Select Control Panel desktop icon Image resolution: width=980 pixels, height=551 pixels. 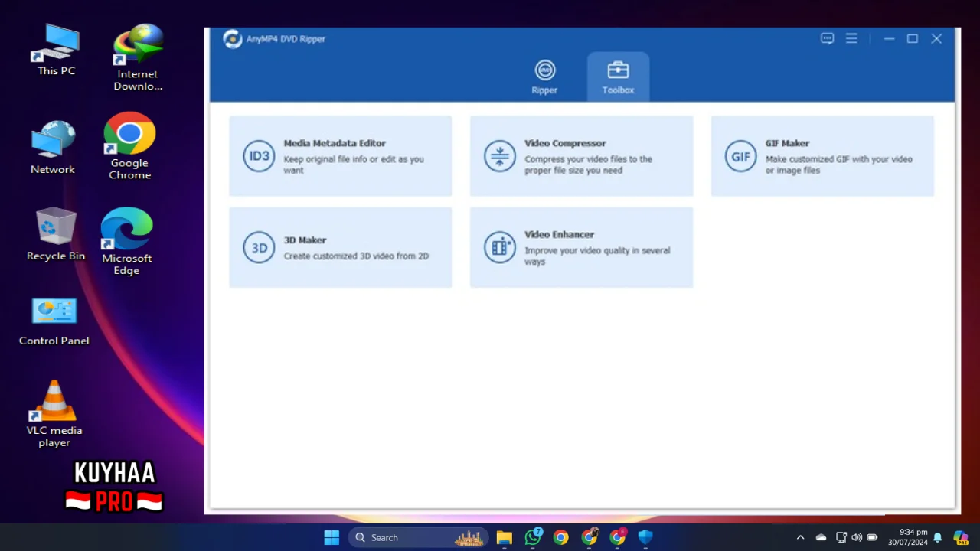click(x=54, y=321)
